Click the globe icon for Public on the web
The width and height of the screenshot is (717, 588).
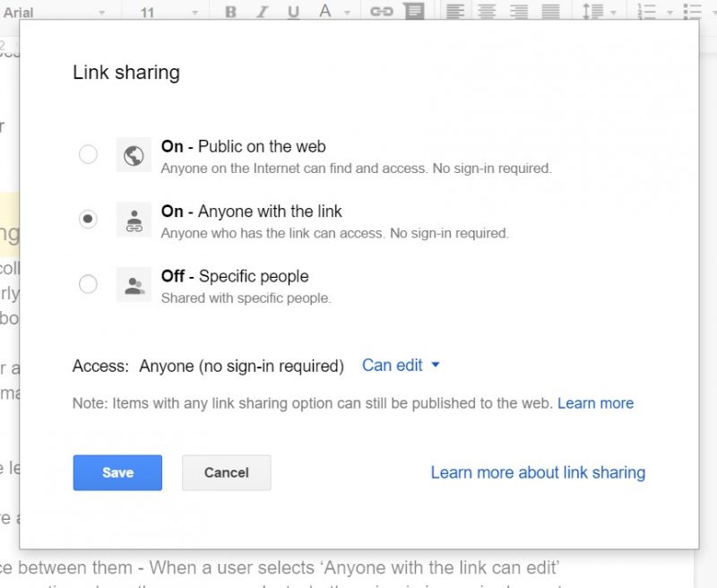[x=134, y=155]
